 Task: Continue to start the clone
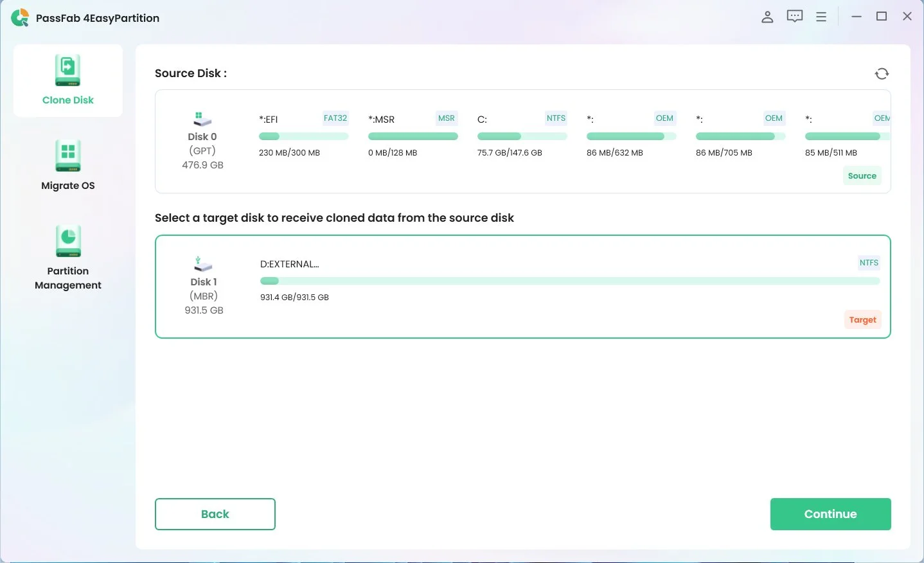coord(830,514)
